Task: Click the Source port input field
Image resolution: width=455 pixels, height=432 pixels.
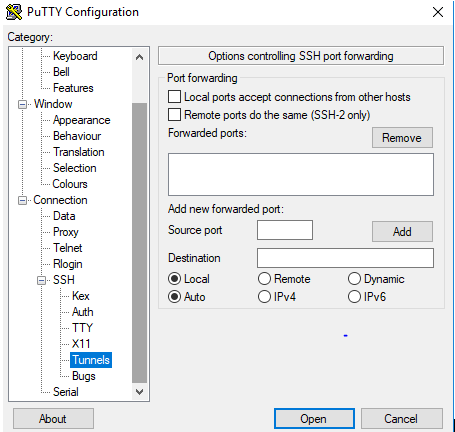Action: (x=285, y=230)
